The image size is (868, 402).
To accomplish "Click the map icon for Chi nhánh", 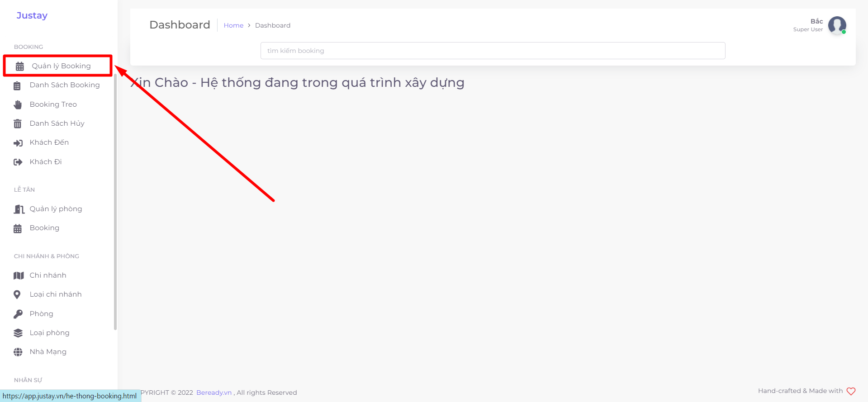I will (19, 275).
